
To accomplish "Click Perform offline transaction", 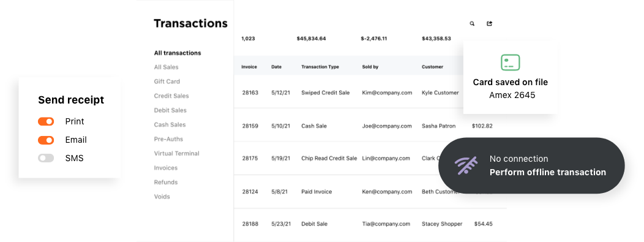I will [547, 172].
